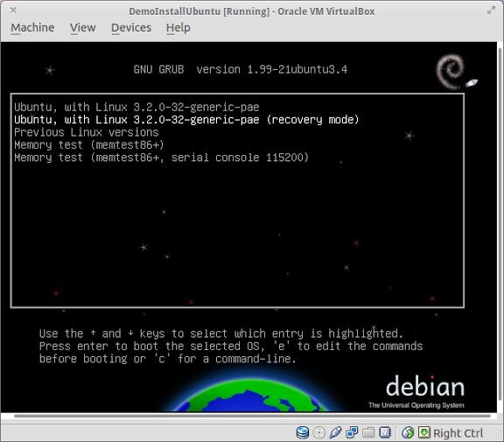Open the Help menu
Viewport: 504px width, 442px height.
(178, 28)
